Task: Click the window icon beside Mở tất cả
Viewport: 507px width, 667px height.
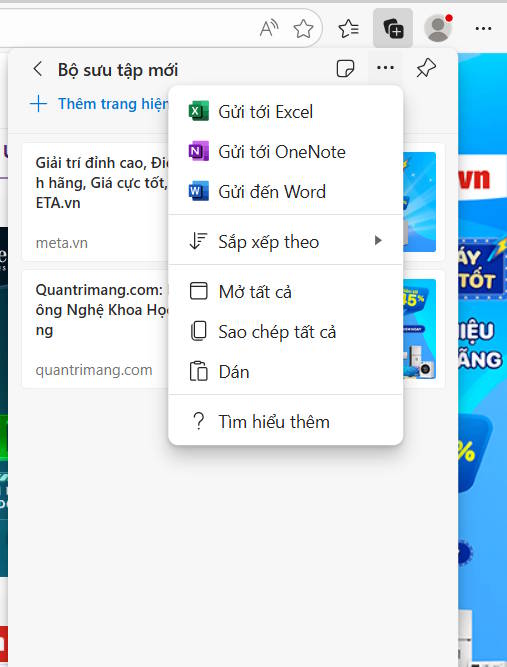Action: click(x=199, y=291)
